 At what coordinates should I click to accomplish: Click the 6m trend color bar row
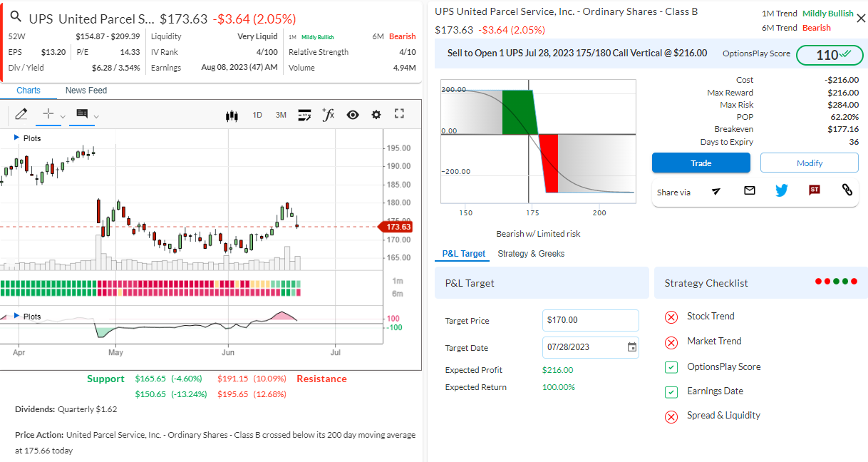(150, 292)
